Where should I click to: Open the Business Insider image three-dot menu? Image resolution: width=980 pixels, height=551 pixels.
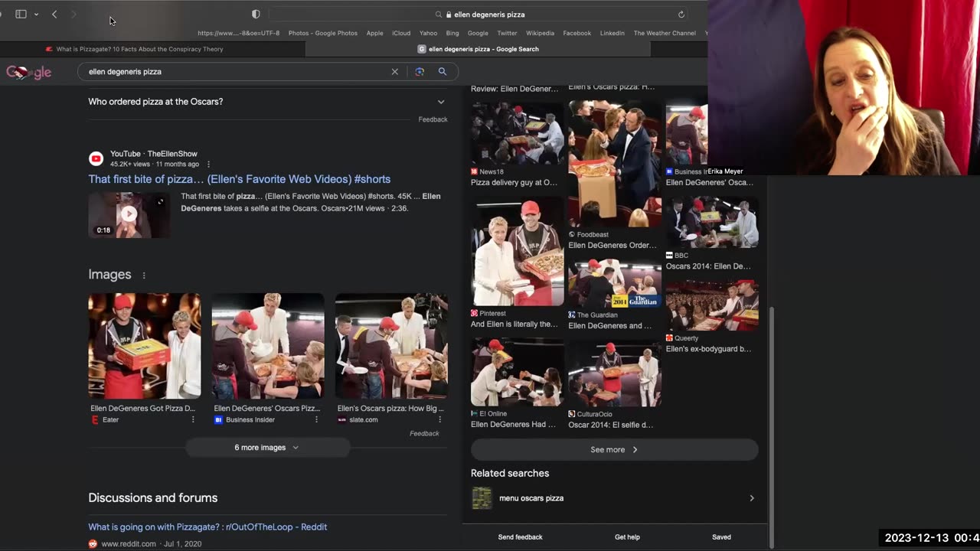(x=316, y=419)
